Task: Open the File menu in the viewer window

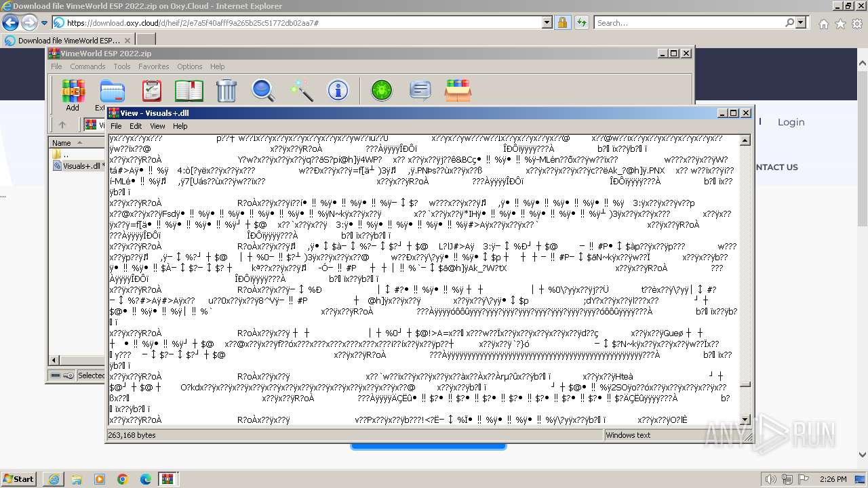Action: pyautogui.click(x=116, y=126)
